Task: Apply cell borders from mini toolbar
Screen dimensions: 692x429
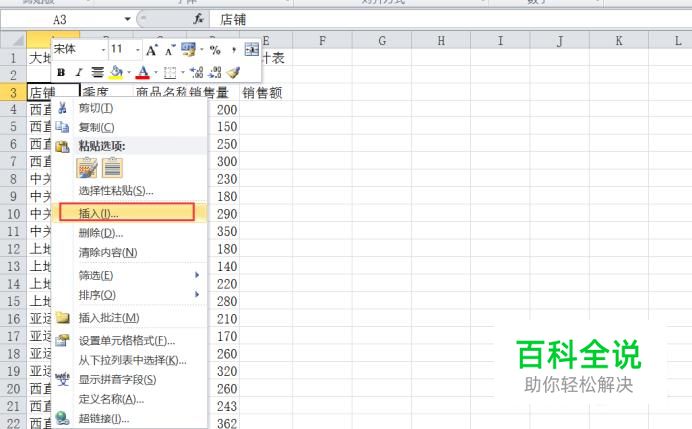Action: pos(170,72)
